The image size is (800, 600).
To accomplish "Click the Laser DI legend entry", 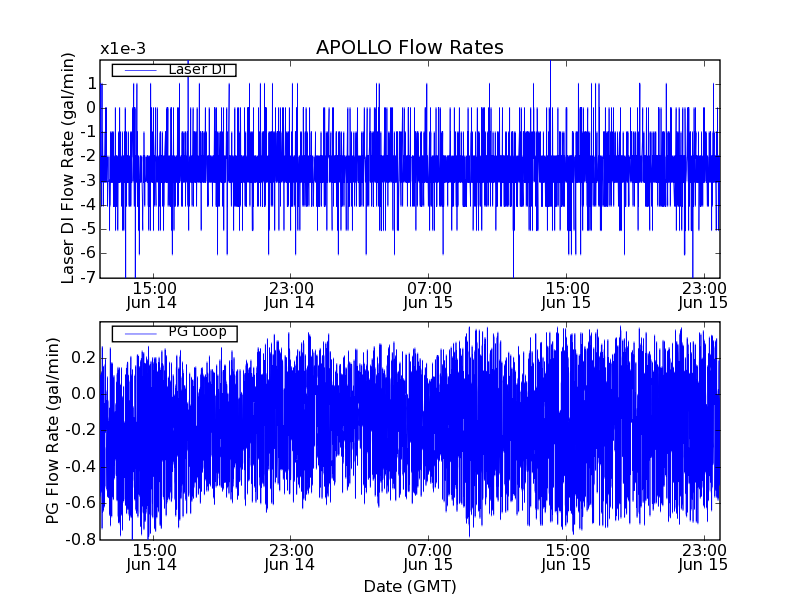I will click(x=174, y=70).
